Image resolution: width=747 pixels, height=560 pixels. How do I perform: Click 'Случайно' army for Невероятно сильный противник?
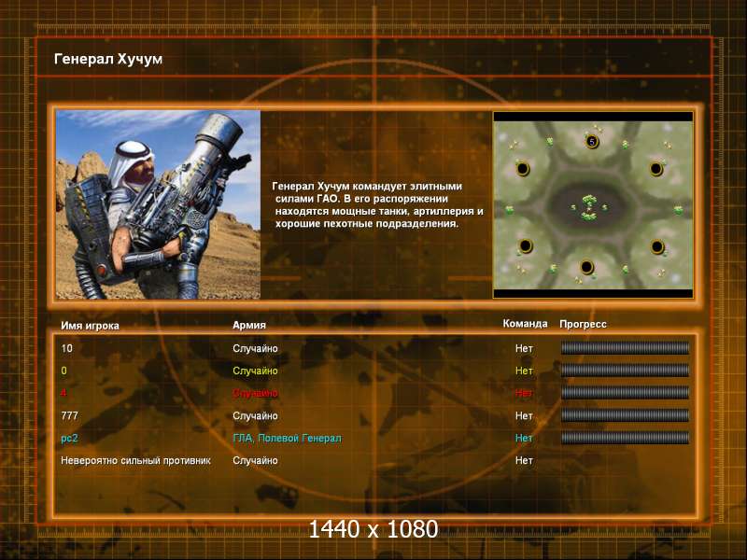[255, 461]
